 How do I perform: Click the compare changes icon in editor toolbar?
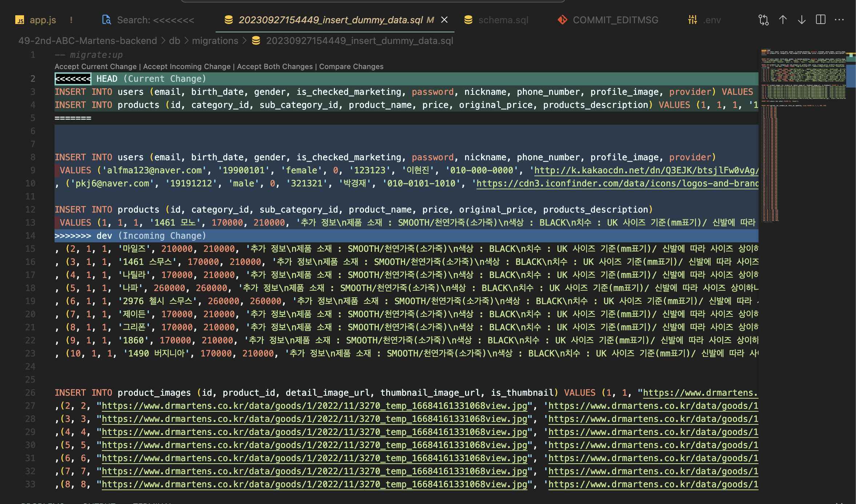point(763,20)
